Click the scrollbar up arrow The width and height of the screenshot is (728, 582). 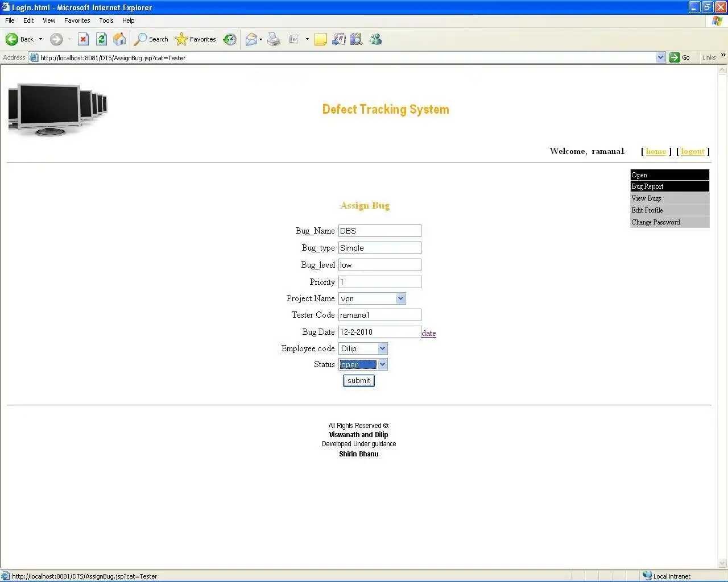pos(722,70)
